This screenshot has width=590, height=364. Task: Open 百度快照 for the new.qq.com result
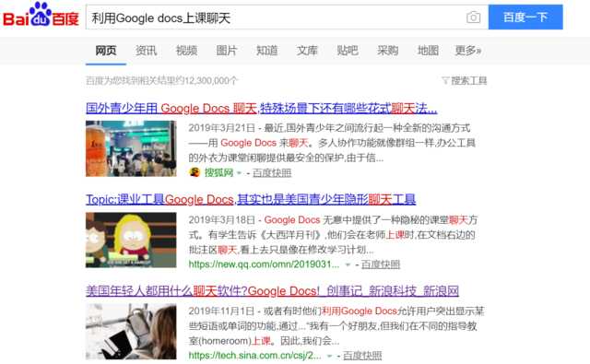pyautogui.click(x=381, y=264)
